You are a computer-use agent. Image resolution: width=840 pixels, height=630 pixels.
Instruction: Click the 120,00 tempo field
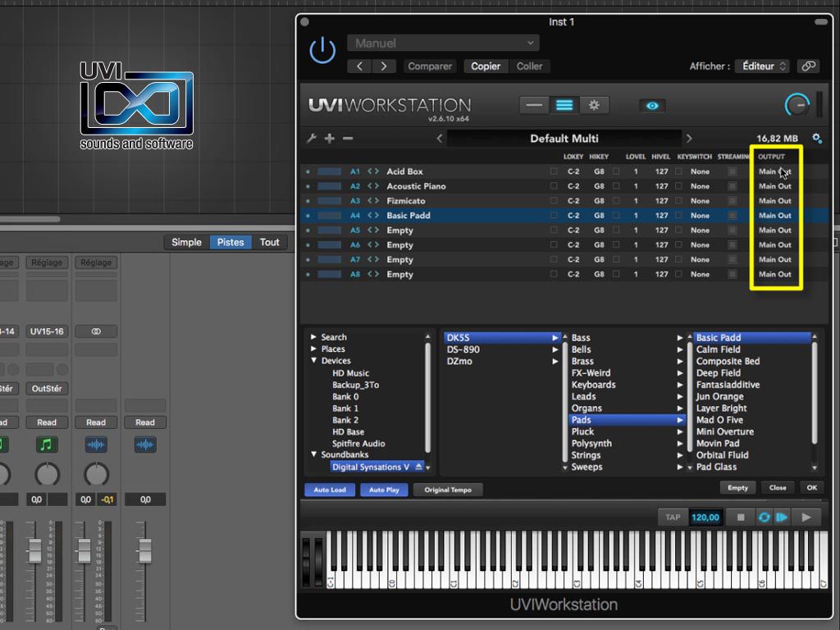point(705,517)
